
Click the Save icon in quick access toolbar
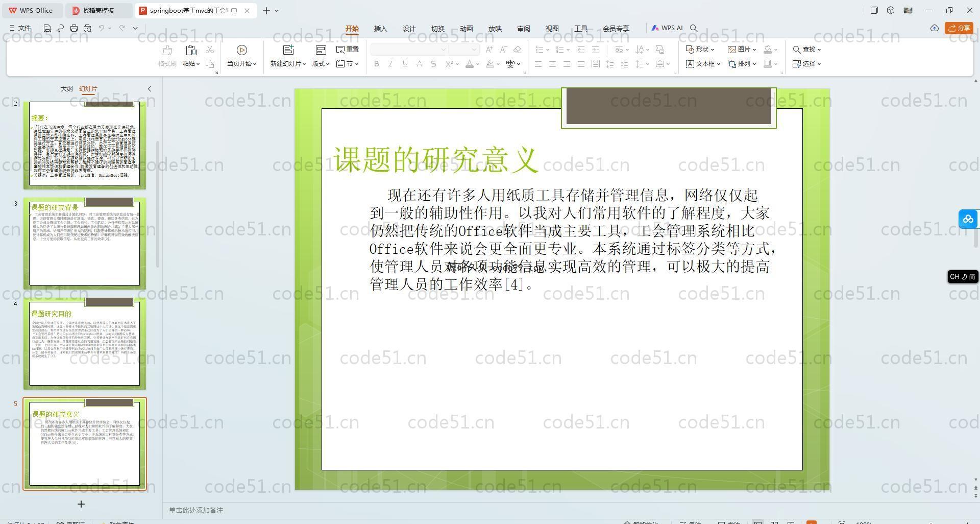pyautogui.click(x=47, y=28)
